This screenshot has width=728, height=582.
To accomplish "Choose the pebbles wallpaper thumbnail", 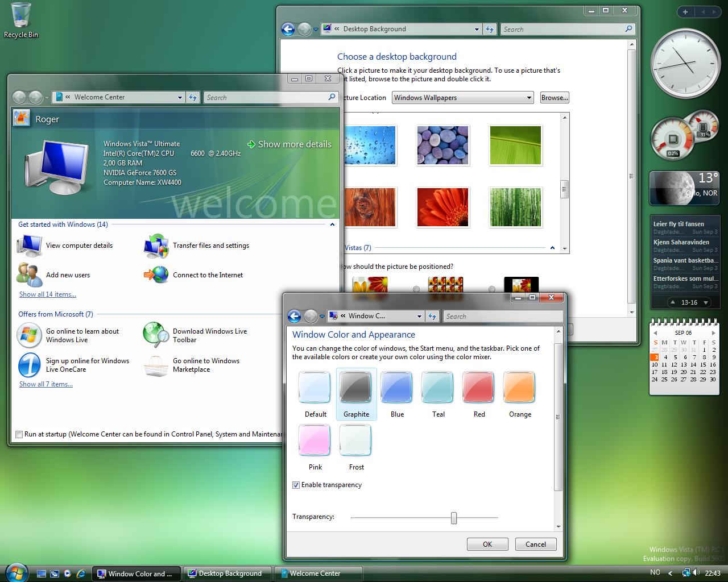I will pyautogui.click(x=443, y=145).
